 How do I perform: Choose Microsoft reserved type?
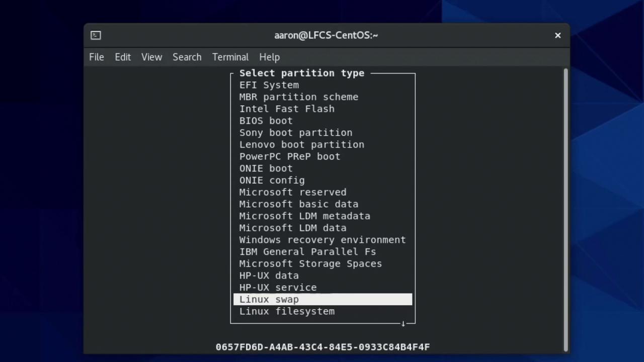click(x=293, y=192)
